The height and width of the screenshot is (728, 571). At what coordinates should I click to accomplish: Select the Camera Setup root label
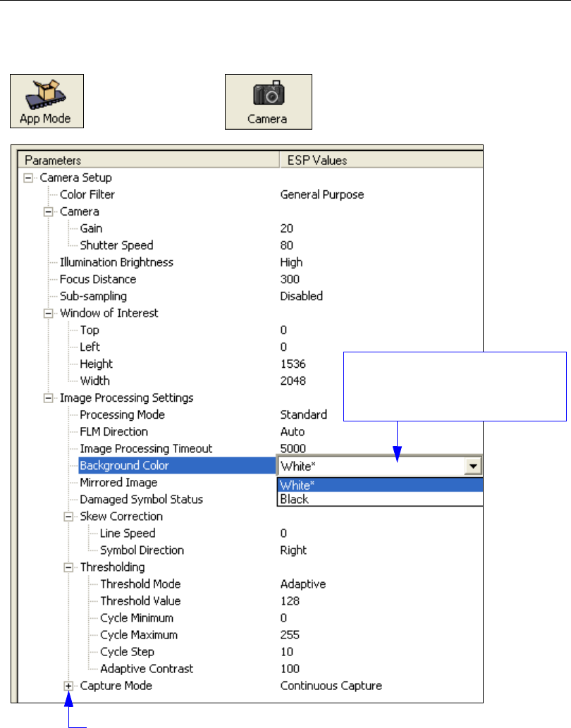[x=75, y=178]
